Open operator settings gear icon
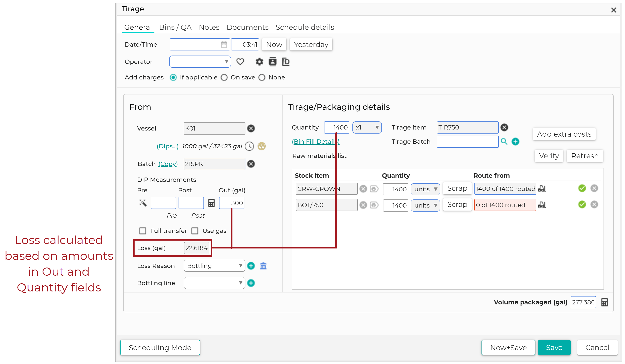Viewport: 625px width, 364px height. [x=259, y=62]
